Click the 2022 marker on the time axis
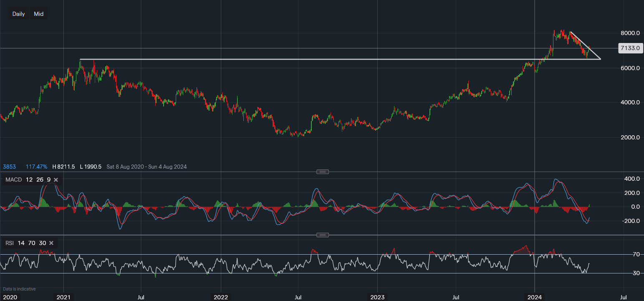 (x=220, y=297)
